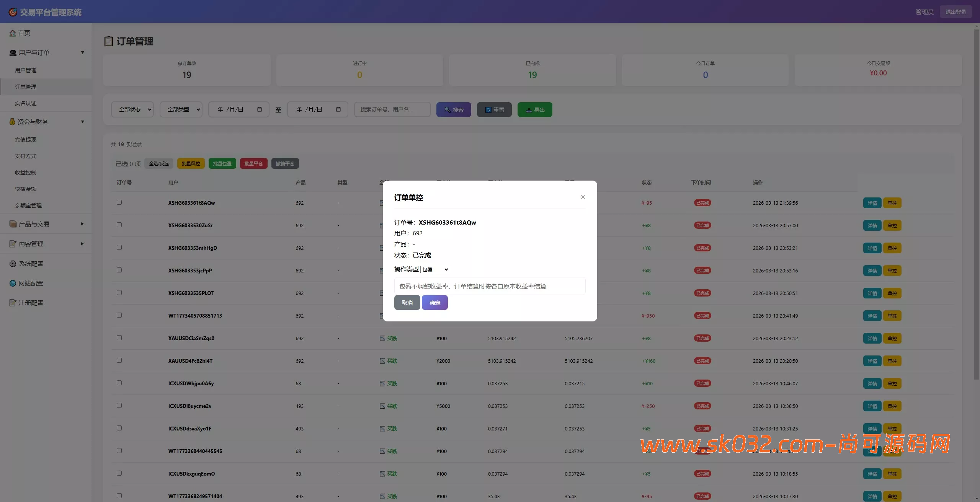Viewport: 980px width, 502px height.
Task: Confirm order control with 确定 button
Action: pyautogui.click(x=434, y=302)
